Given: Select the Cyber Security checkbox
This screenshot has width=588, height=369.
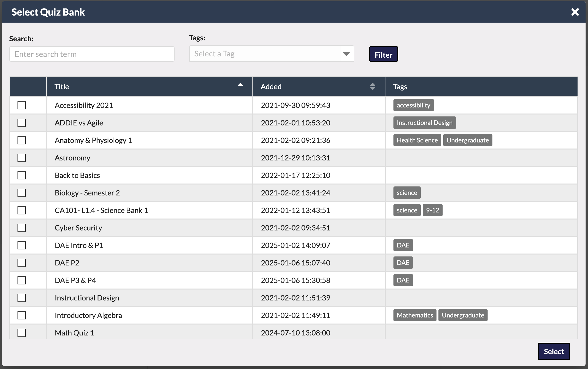Looking at the screenshot, I should coord(22,228).
